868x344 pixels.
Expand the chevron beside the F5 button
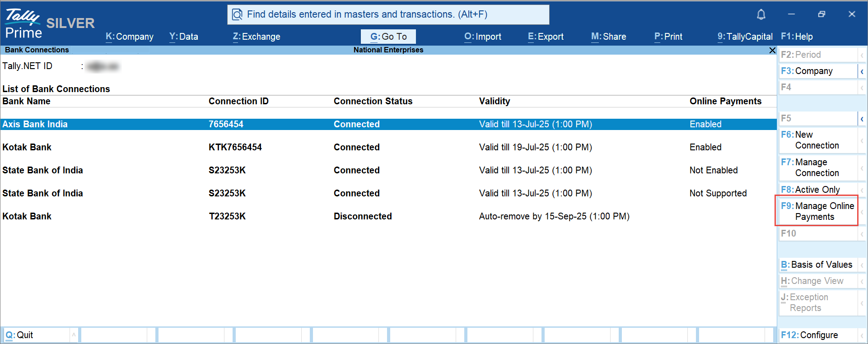862,119
